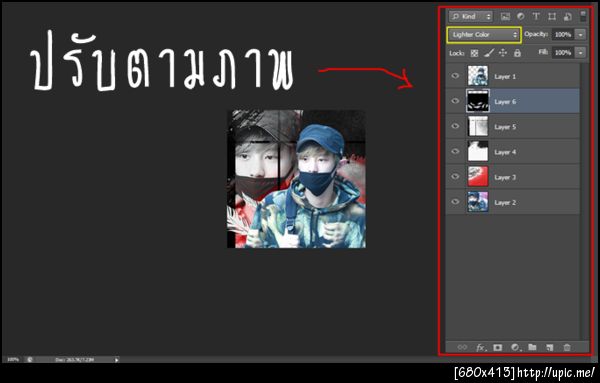Filter layers by smart object type

point(567,16)
